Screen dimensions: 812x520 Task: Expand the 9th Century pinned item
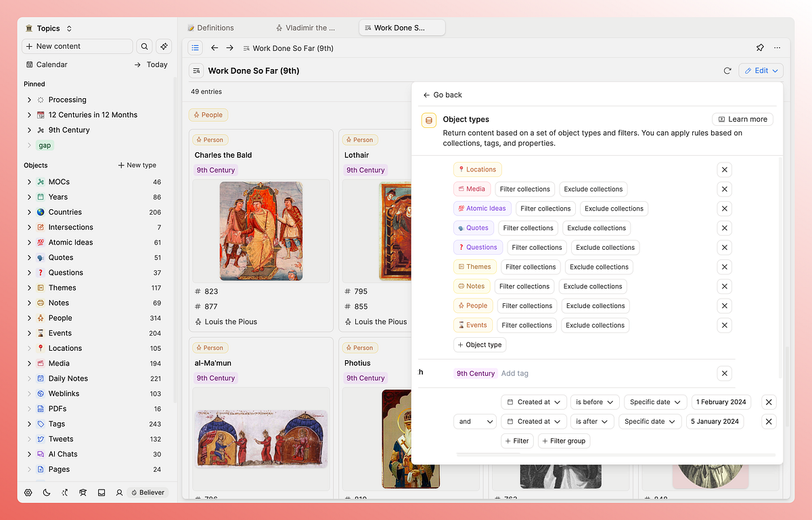click(x=29, y=130)
